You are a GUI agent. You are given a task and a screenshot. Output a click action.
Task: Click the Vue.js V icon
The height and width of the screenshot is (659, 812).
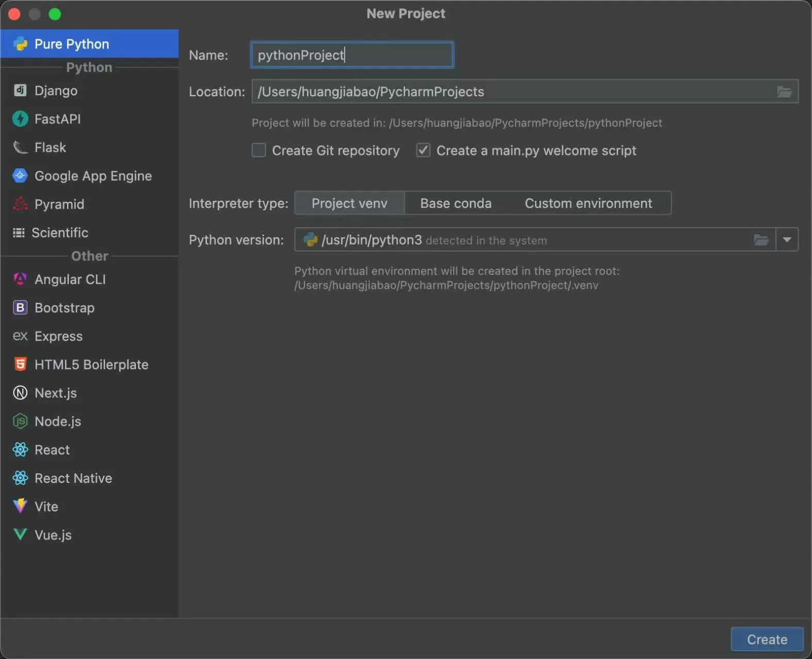(20, 534)
